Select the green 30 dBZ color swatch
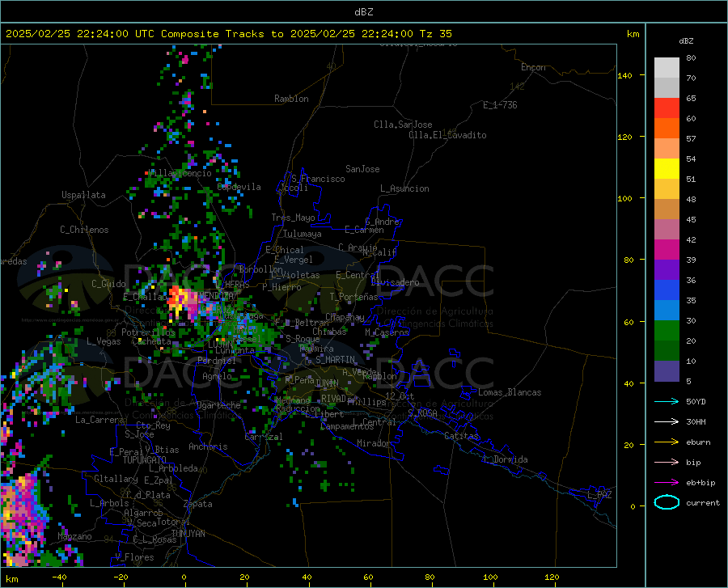This screenshot has width=728, height=588. click(667, 331)
